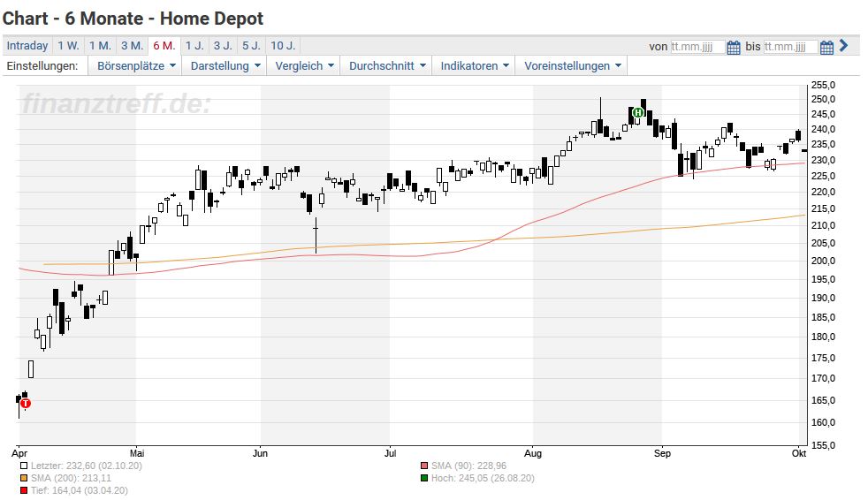Viewport: 868px width, 500px height.
Task: Switch to the 10 J. time range
Action: (x=283, y=45)
